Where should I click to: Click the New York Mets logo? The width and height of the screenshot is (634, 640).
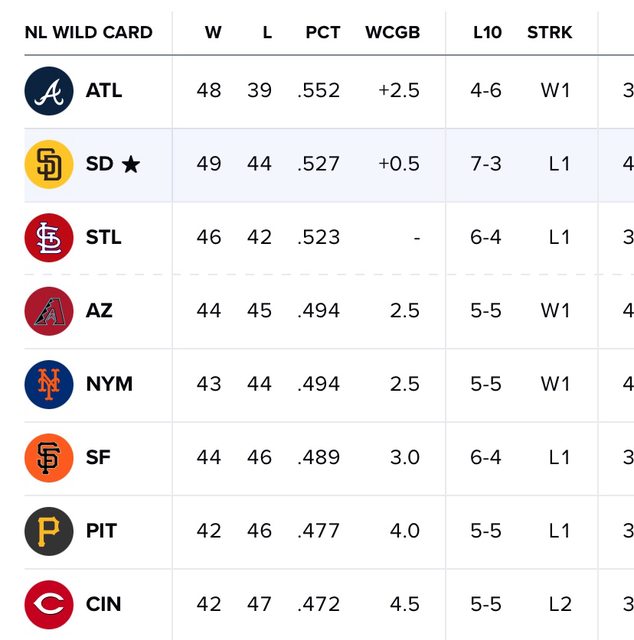(49, 384)
